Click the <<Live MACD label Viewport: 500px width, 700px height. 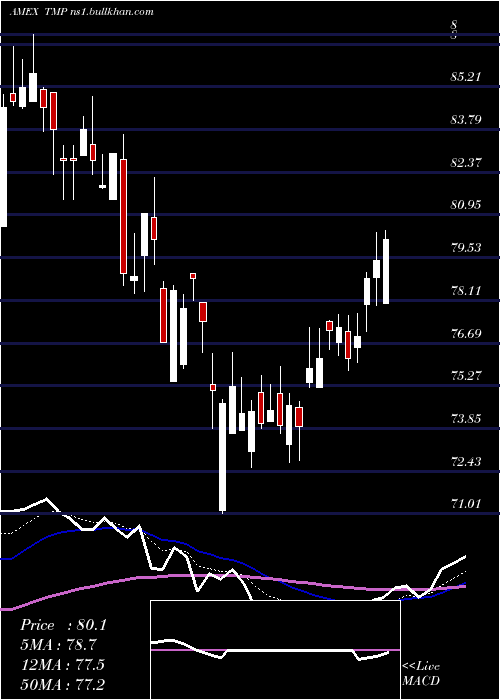[x=421, y=673]
